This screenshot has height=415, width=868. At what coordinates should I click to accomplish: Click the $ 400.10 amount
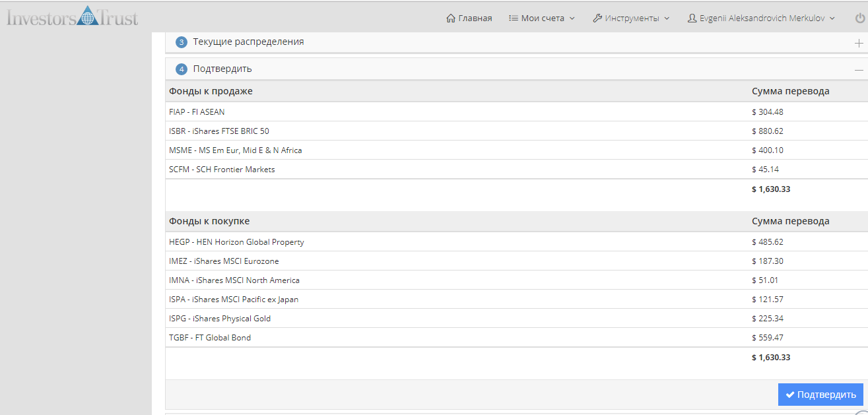[768, 150]
